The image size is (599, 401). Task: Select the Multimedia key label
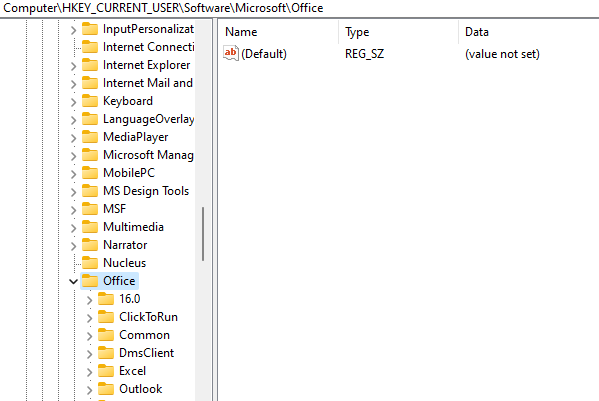click(133, 227)
